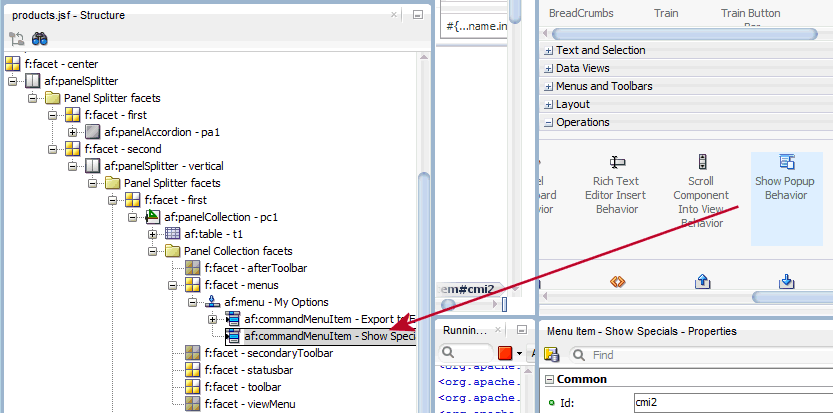The image size is (833, 413).
Task: Click the binoculars Find icon in Structure panel
Action: pos(40,38)
